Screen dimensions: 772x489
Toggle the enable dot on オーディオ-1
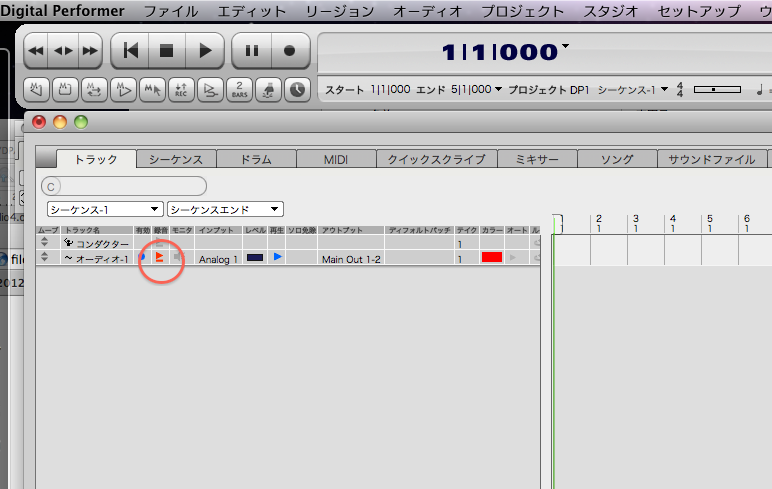tap(142, 257)
